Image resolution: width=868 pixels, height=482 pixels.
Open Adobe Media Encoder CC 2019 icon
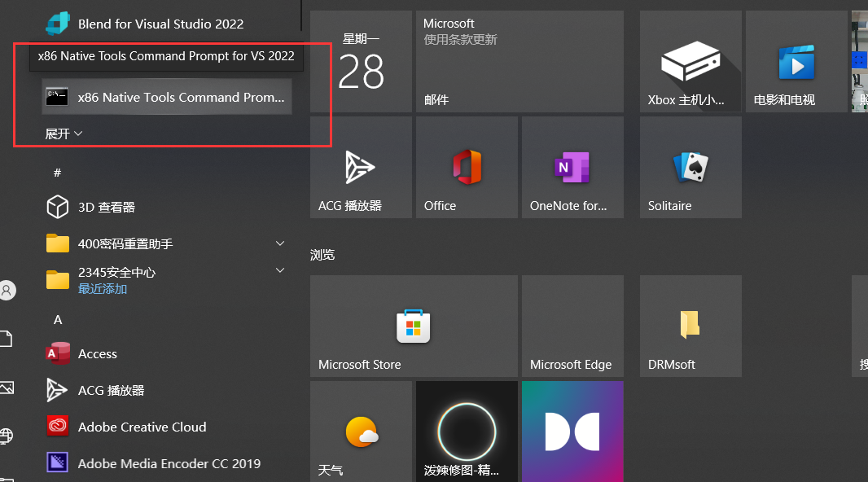point(58,463)
